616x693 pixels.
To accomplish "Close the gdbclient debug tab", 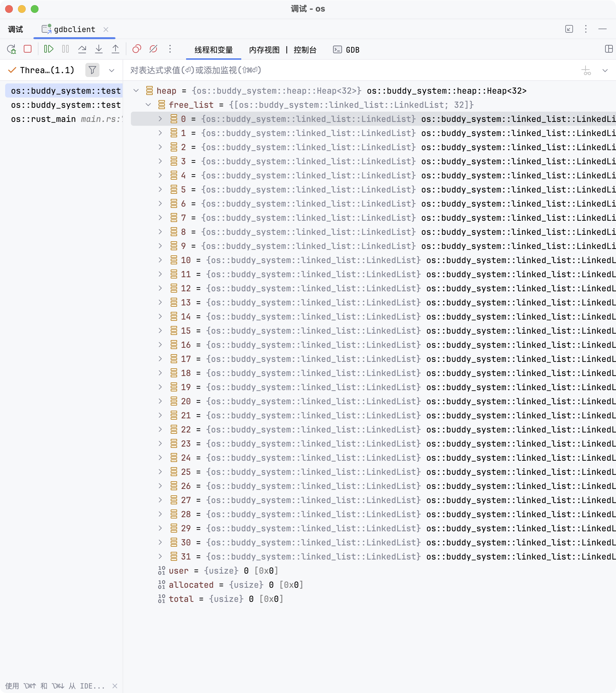I will point(106,30).
